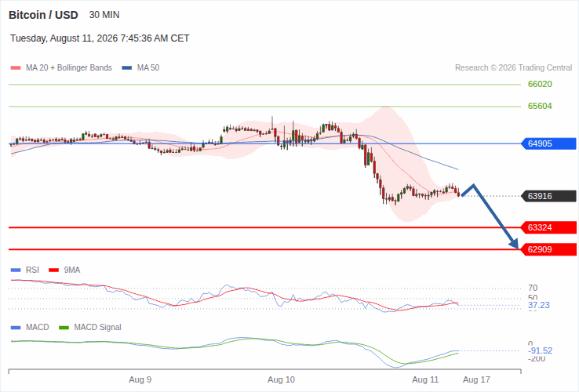Screen dimensions: 579x392
Task: Click the RSI legend label
Action: click(x=32, y=270)
